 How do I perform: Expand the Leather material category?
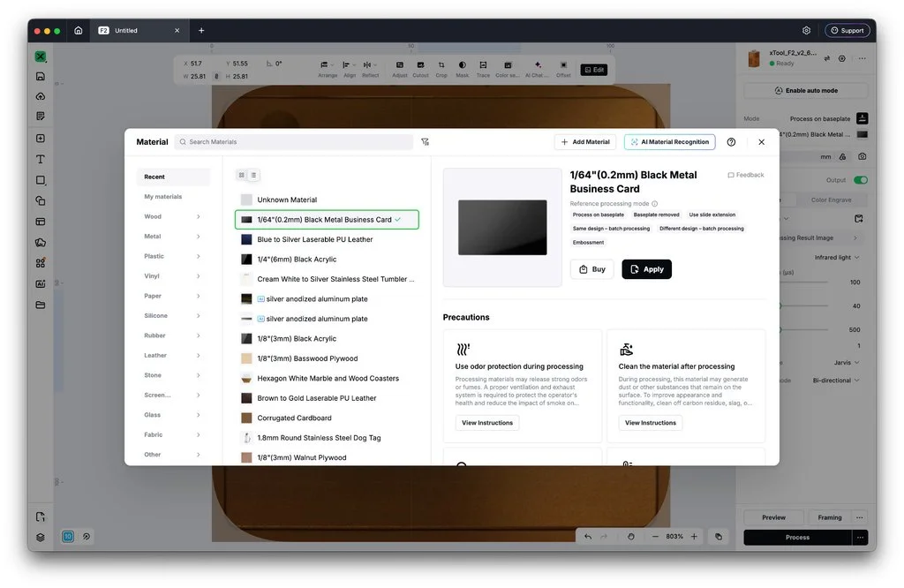point(172,355)
